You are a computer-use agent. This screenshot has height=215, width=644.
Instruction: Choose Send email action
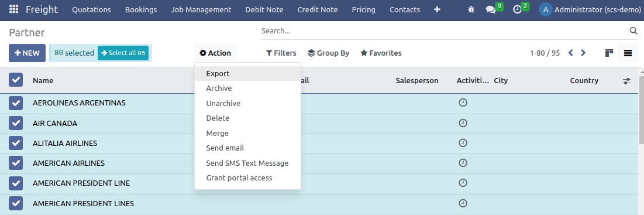pyautogui.click(x=247, y=148)
